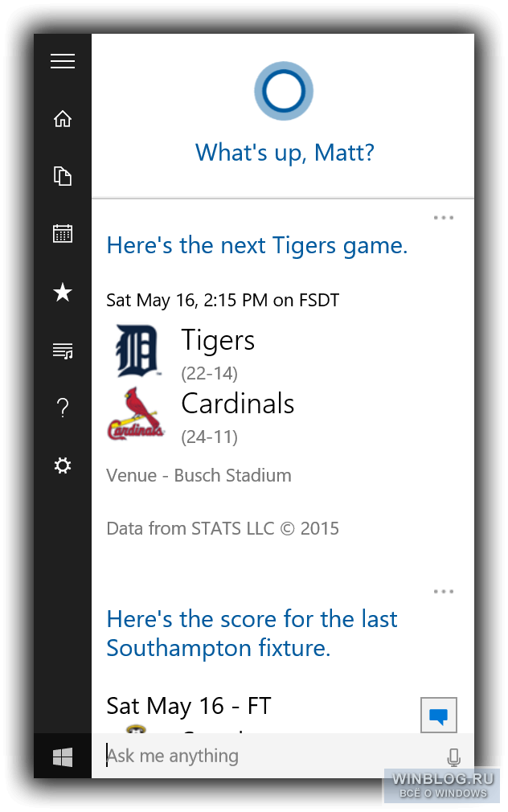The image size is (508, 812).
Task: Open the Help question mark icon
Action: point(63,408)
